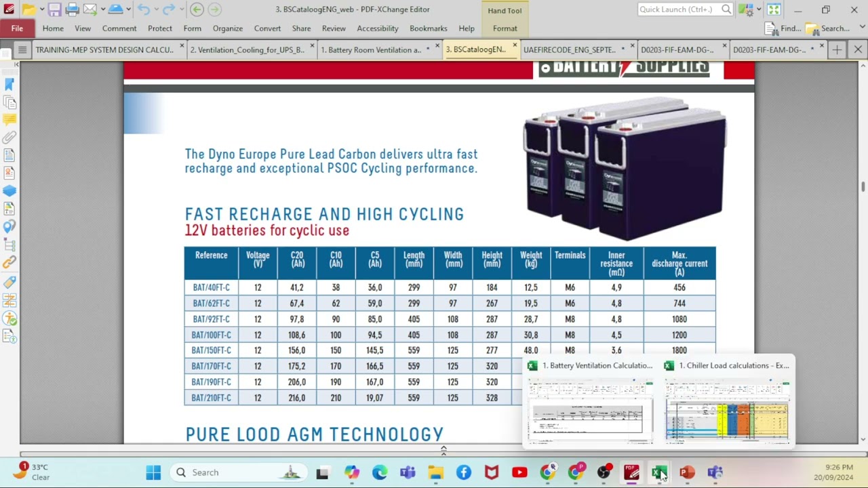Click the 'FAST RECHARGE AND HIGH CYCLING' heading

point(325,214)
